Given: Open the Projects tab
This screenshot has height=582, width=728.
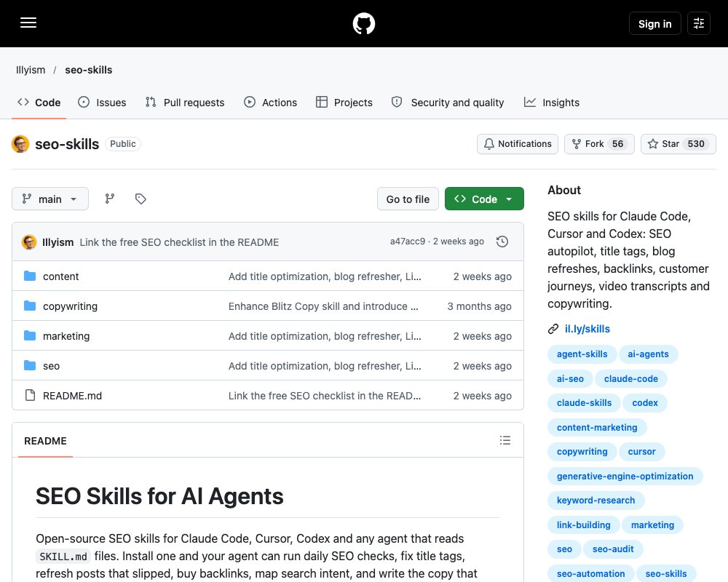Looking at the screenshot, I should [344, 103].
